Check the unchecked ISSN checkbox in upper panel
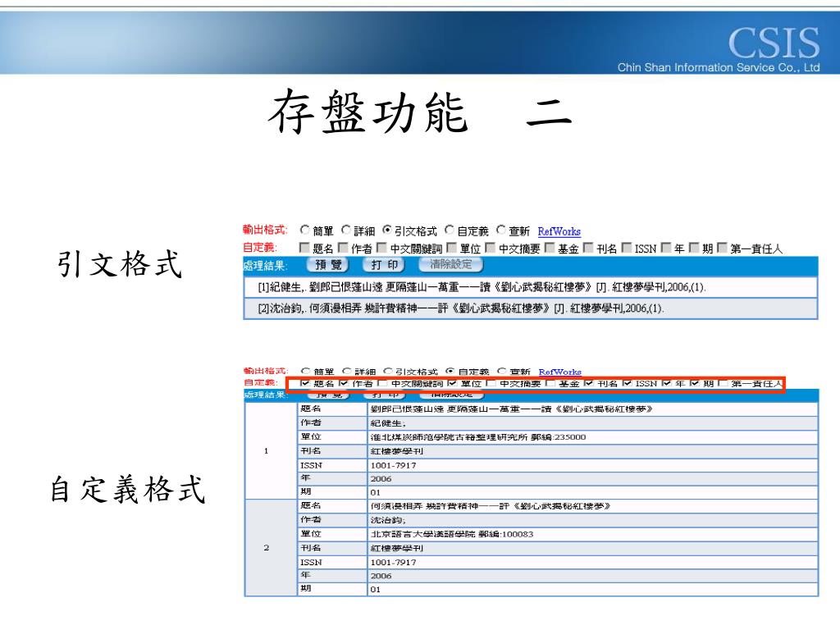 click(627, 248)
